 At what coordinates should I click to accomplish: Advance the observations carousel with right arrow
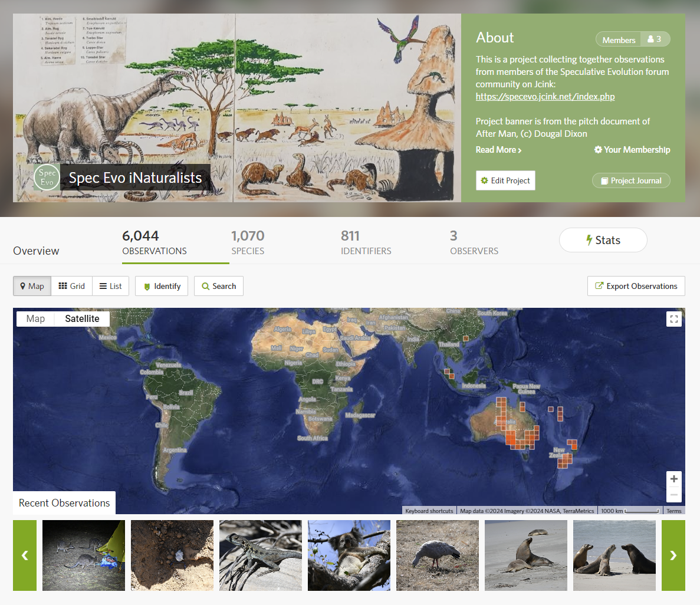pyautogui.click(x=673, y=555)
